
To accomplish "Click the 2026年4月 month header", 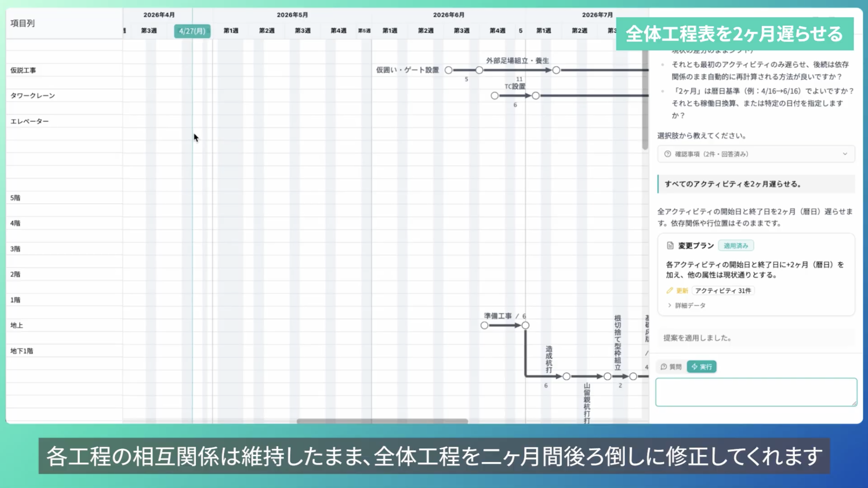I will click(159, 15).
